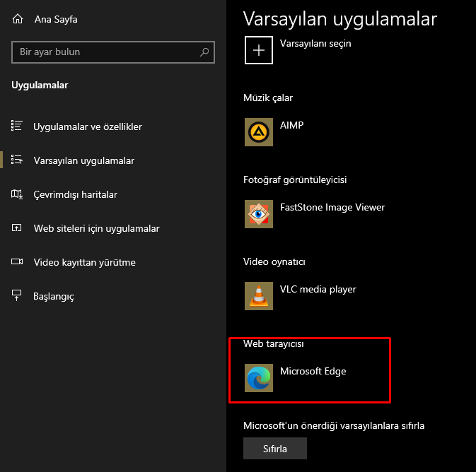This screenshot has height=472, width=476.
Task: Open Video kayıttan yürütme settings
Action: click(85, 262)
